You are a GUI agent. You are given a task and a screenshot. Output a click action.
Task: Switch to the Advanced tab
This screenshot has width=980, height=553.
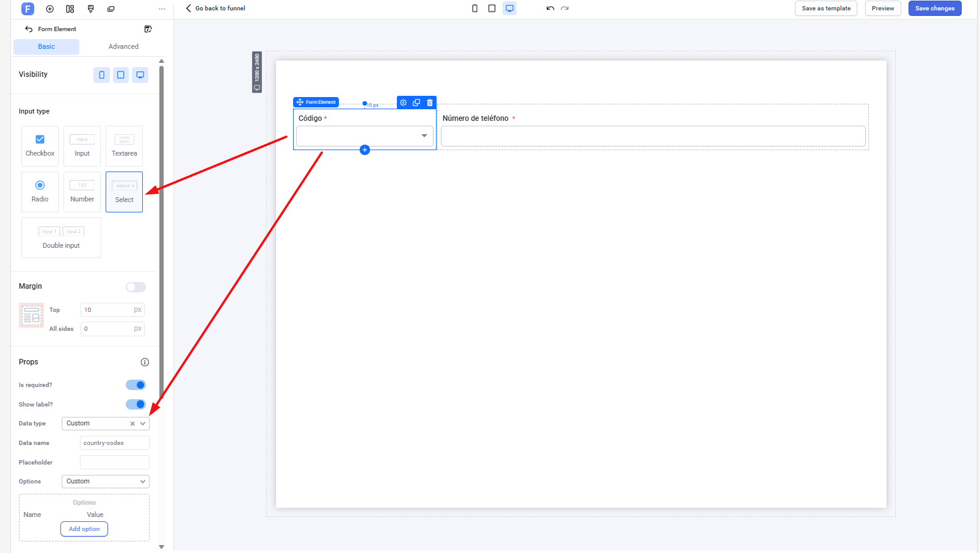(123, 47)
